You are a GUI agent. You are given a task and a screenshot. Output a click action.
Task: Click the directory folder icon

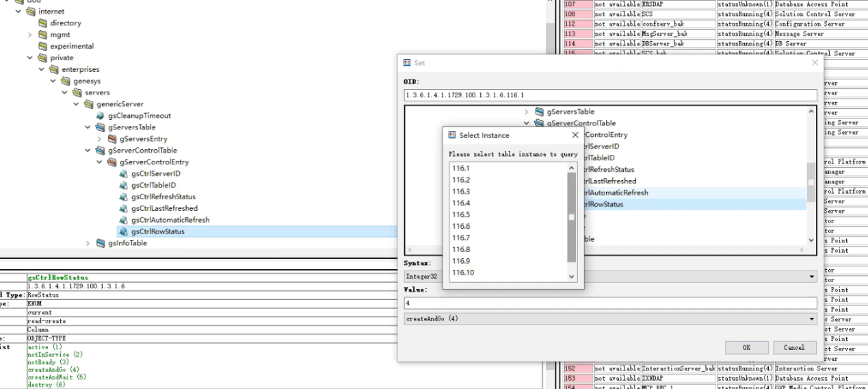pyautogui.click(x=42, y=23)
